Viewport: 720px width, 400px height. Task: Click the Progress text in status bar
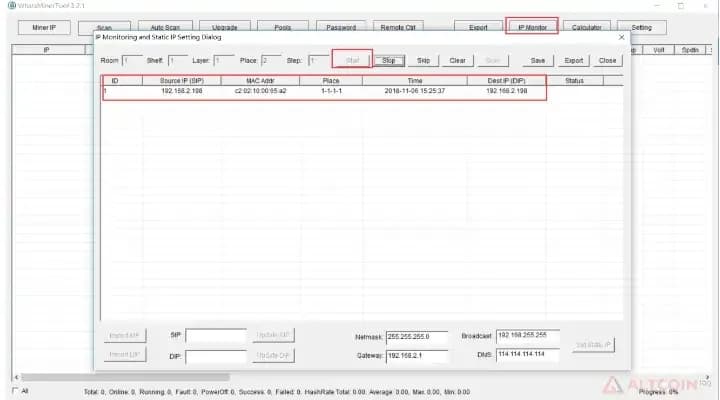click(658, 392)
